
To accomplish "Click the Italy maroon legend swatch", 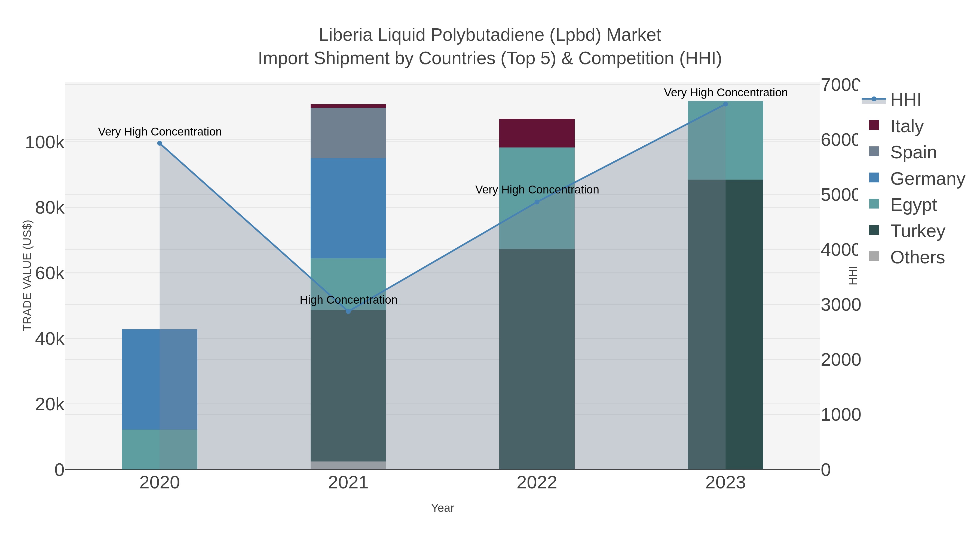I will [874, 125].
